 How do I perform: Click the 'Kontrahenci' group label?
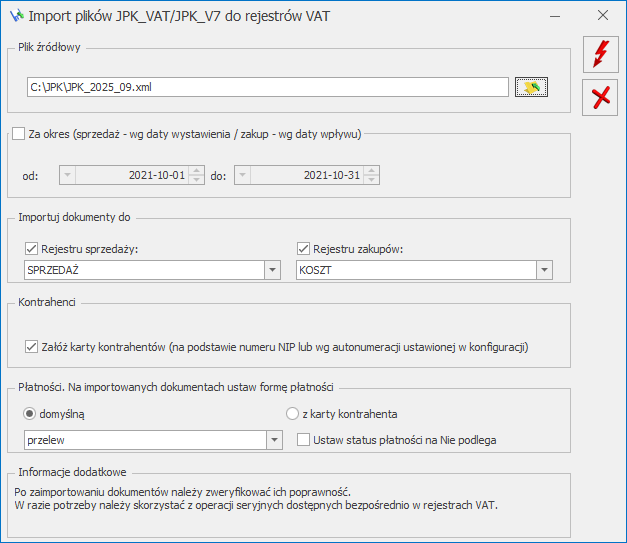[47, 302]
